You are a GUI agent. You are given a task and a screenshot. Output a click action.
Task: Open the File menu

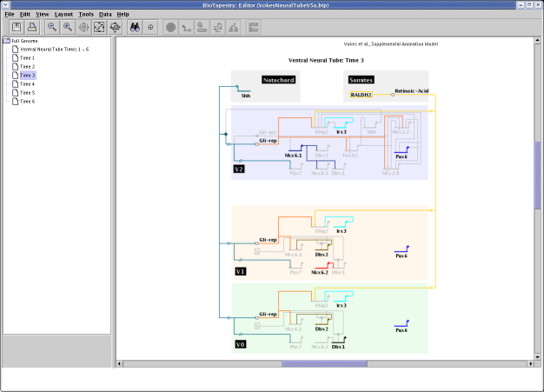coord(9,15)
